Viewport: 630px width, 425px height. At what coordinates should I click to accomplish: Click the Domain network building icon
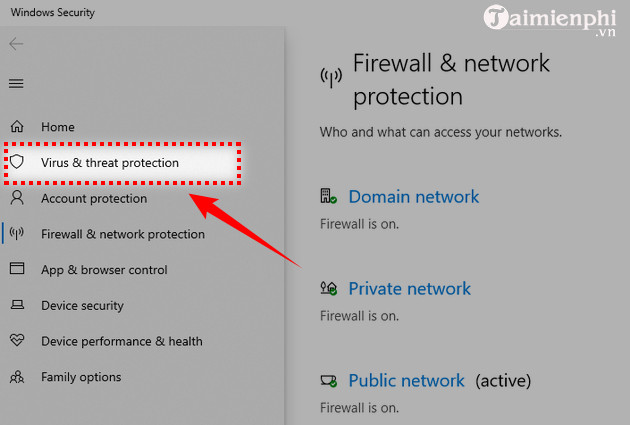point(328,197)
